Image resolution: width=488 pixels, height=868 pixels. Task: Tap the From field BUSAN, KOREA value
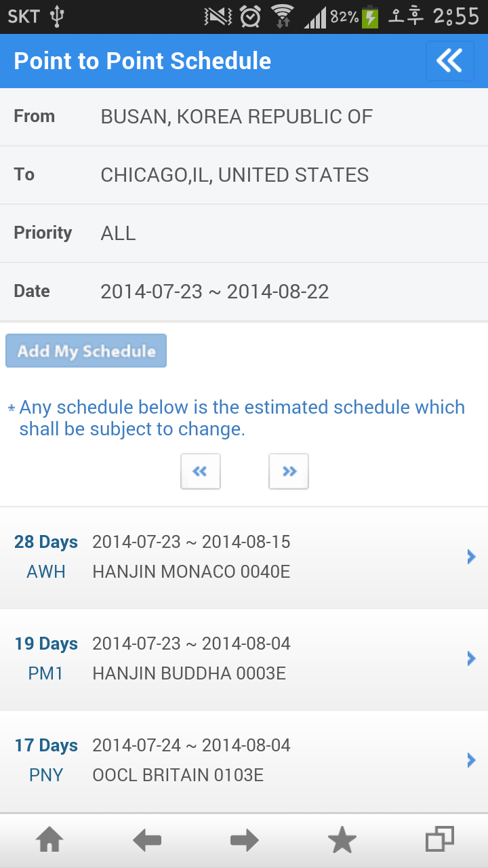point(237,117)
